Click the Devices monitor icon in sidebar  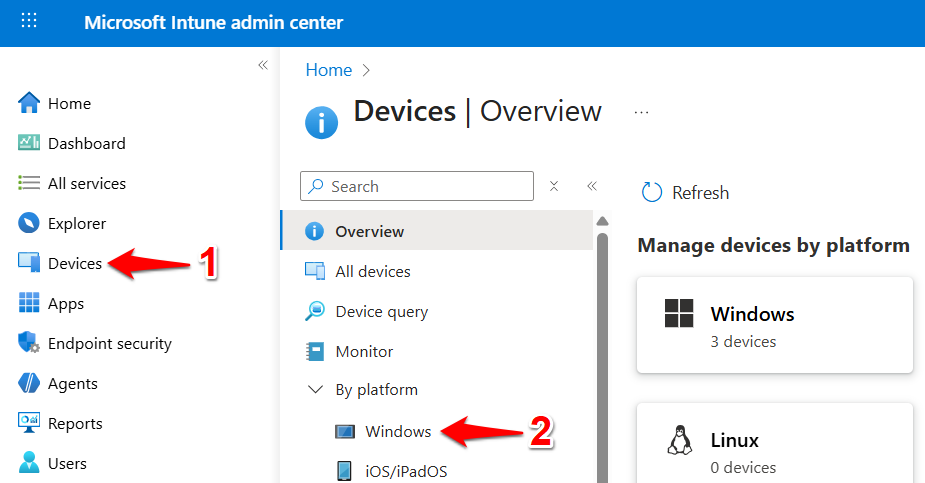coord(29,263)
